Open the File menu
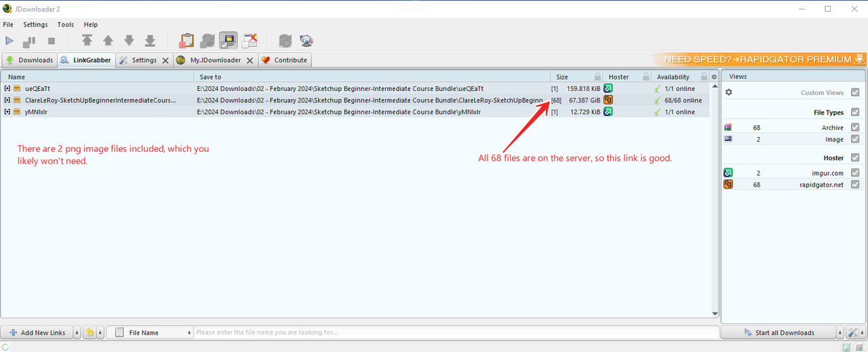This screenshot has height=352, width=868. coord(8,24)
